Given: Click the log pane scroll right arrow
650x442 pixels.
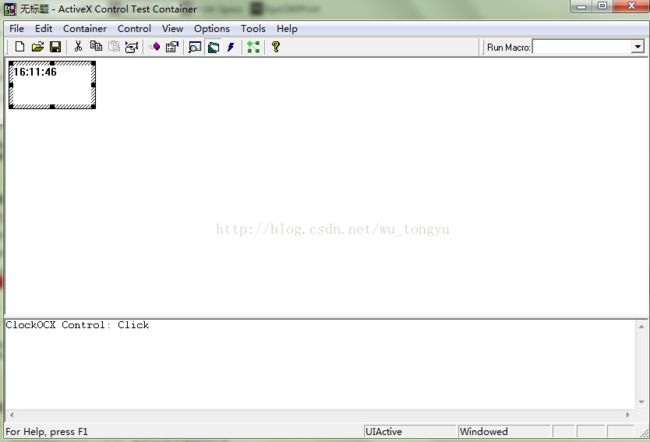Looking at the screenshot, I should click(x=628, y=414).
